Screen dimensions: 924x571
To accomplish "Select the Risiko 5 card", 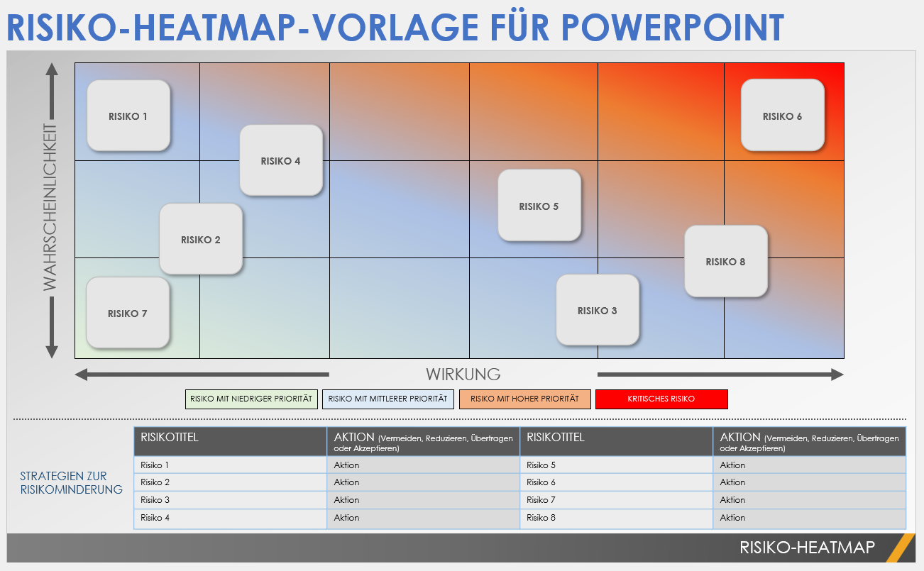I will coord(539,206).
